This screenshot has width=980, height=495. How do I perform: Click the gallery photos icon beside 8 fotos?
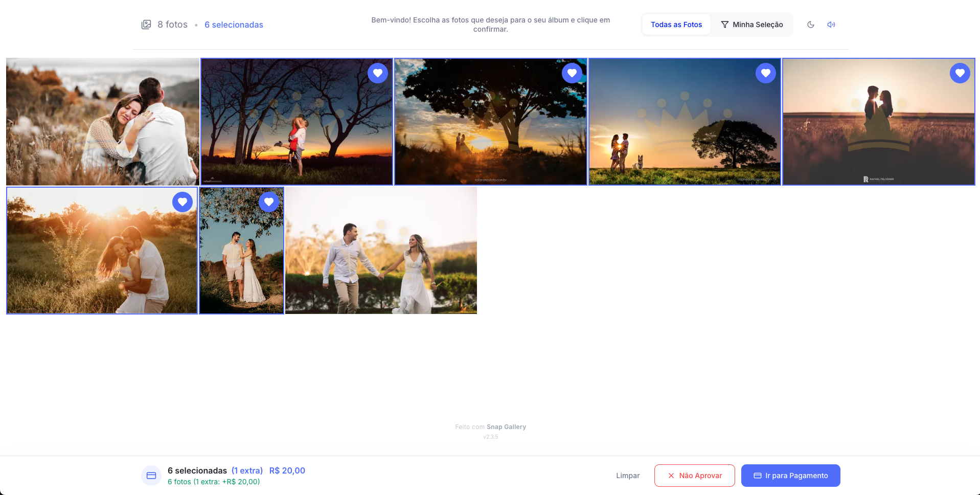tap(146, 25)
